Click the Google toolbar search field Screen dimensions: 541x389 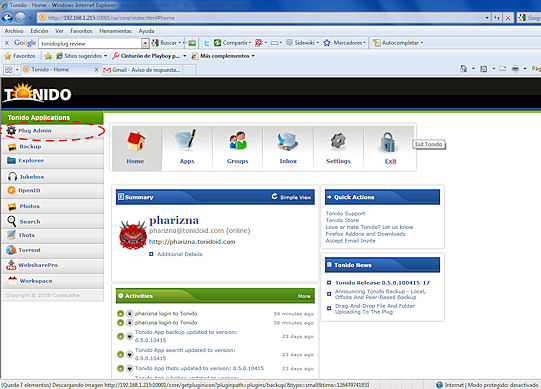click(90, 43)
